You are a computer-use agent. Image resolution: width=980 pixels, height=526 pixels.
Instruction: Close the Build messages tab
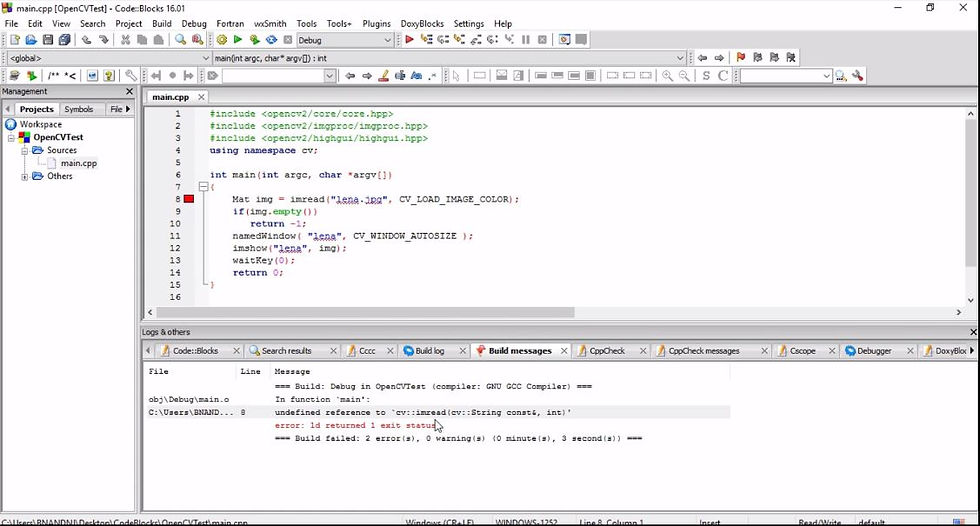[564, 350]
